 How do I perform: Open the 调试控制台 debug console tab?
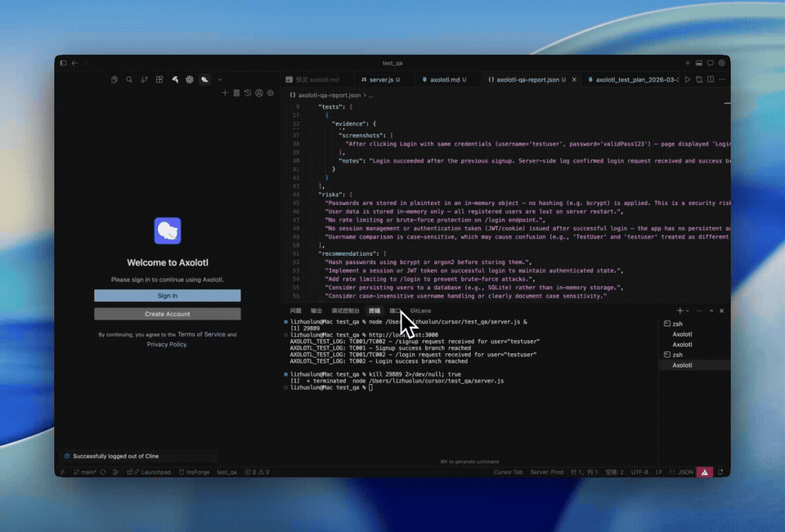(x=345, y=311)
